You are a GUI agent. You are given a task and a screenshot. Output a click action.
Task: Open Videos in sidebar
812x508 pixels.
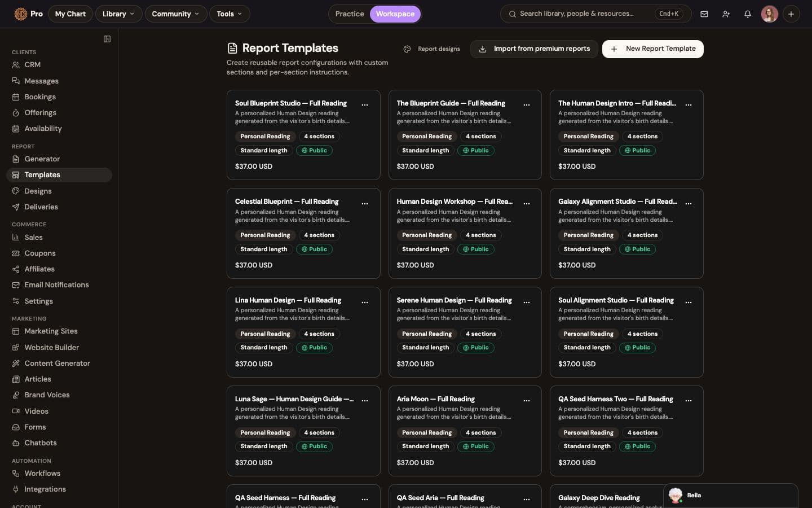59,411
